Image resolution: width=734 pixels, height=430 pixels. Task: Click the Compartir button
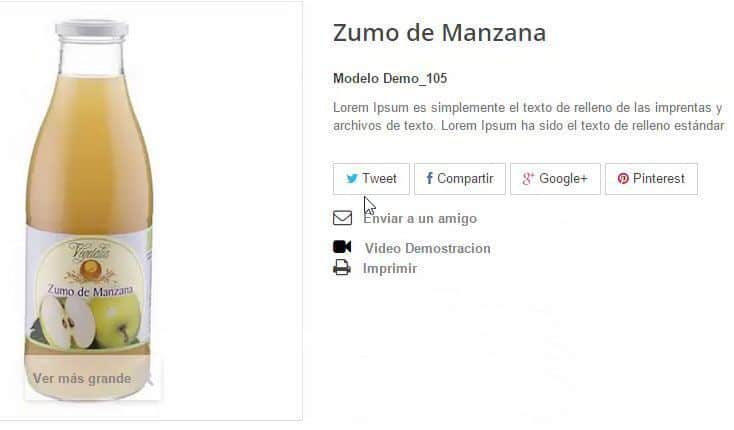(x=460, y=179)
